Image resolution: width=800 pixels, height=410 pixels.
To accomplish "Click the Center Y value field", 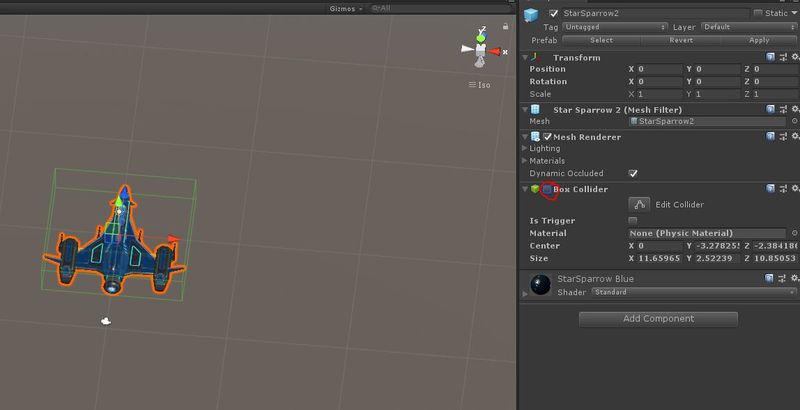I will click(x=717, y=246).
